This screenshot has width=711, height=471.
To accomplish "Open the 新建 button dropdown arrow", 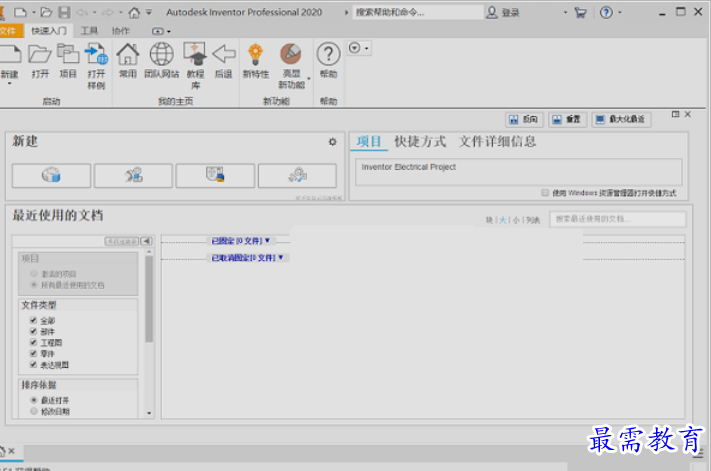I will (x=9, y=84).
